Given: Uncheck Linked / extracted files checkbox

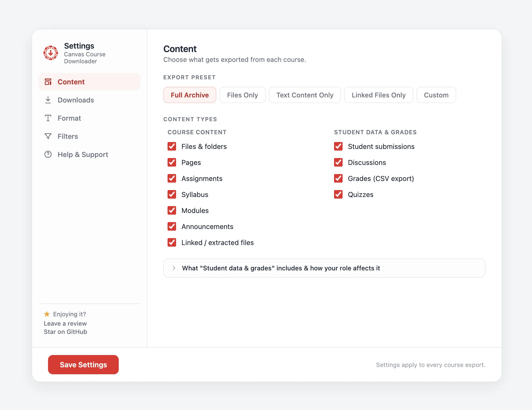Looking at the screenshot, I should [172, 242].
